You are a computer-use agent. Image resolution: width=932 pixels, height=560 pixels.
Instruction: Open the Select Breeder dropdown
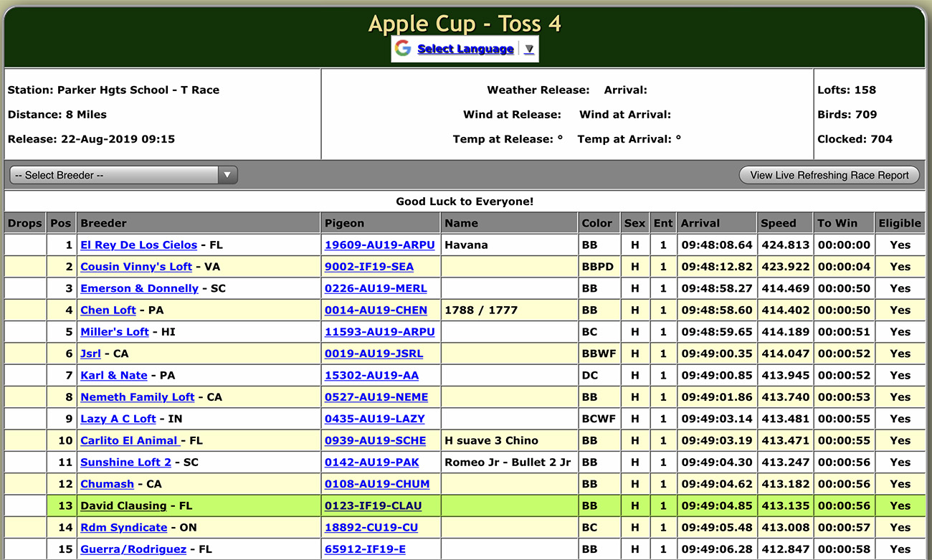click(123, 175)
